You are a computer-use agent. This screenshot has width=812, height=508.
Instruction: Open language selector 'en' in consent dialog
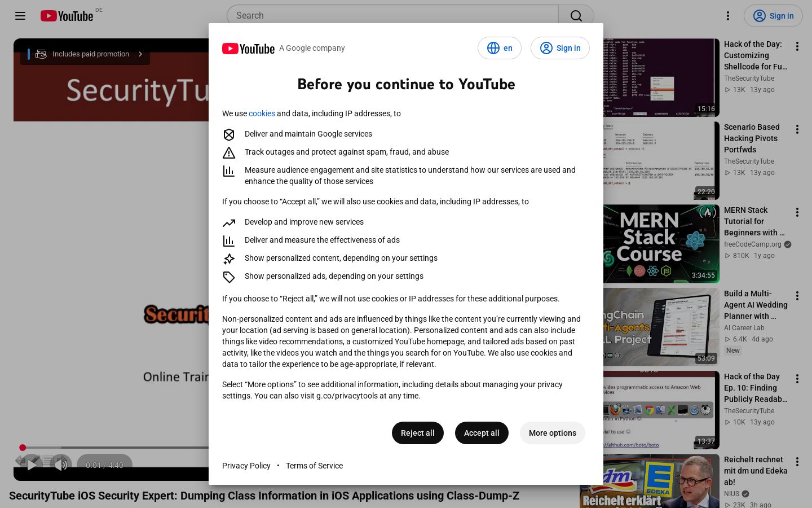coord(500,48)
